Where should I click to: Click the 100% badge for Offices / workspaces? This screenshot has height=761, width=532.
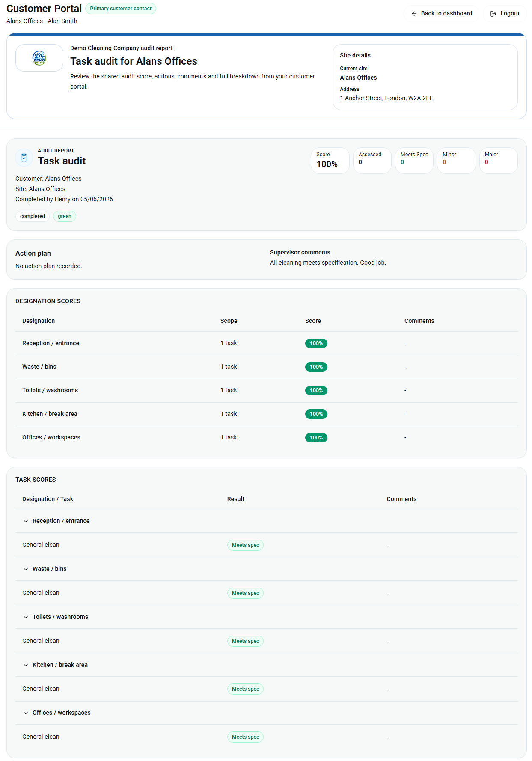coord(316,438)
